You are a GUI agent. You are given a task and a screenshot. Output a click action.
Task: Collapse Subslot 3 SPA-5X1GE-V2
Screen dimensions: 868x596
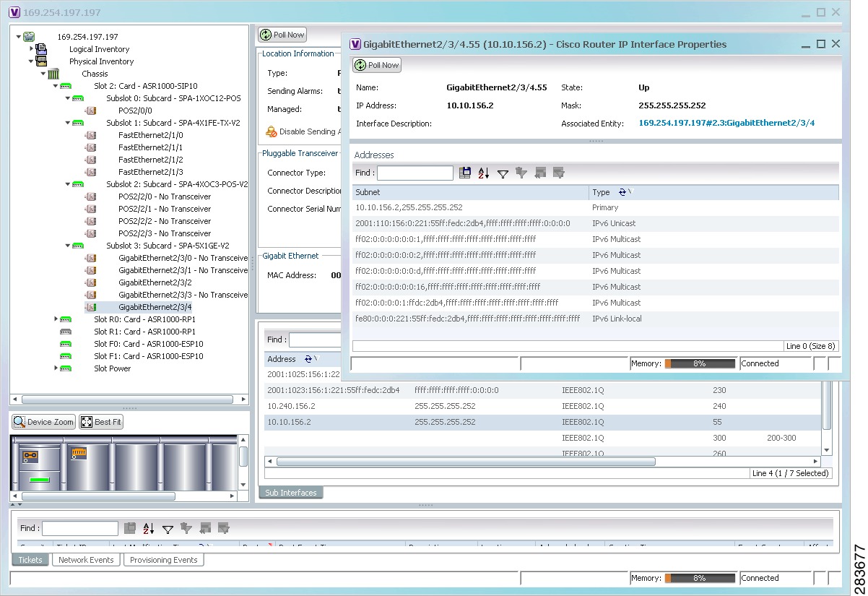pos(68,246)
